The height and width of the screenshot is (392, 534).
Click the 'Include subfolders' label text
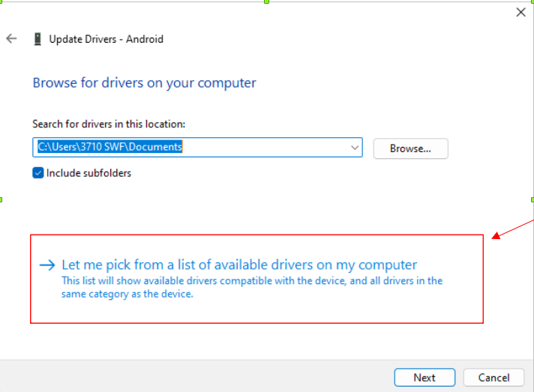(89, 173)
